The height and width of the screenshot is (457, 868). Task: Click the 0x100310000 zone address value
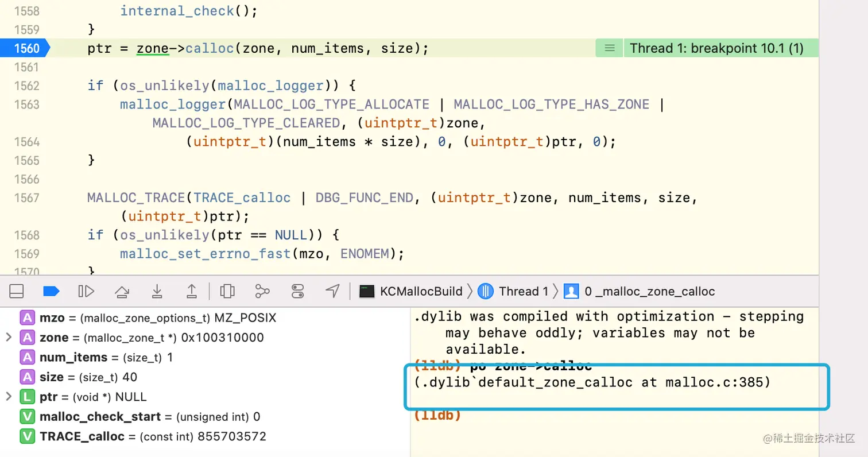(223, 337)
